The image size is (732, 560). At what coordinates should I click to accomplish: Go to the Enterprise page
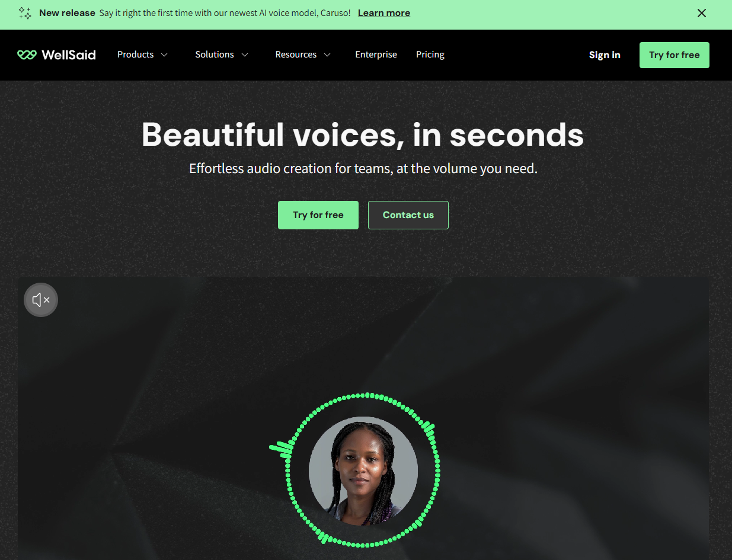pyautogui.click(x=376, y=55)
